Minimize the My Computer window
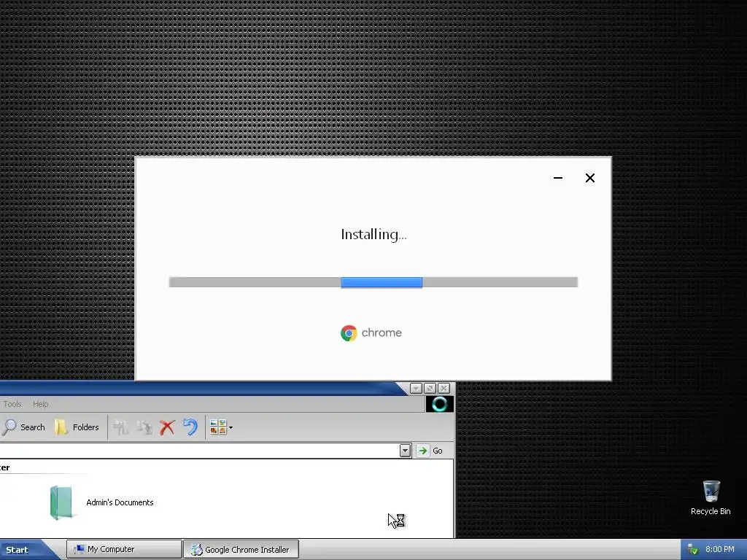Image resolution: width=747 pixels, height=560 pixels. click(416, 389)
